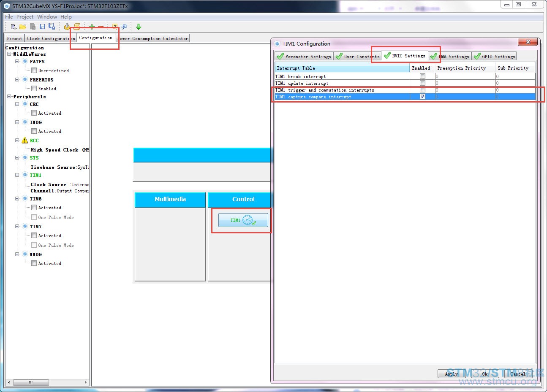The height and width of the screenshot is (392, 547).
Task: Click the gear icon beside TIM6
Action: [25, 199]
